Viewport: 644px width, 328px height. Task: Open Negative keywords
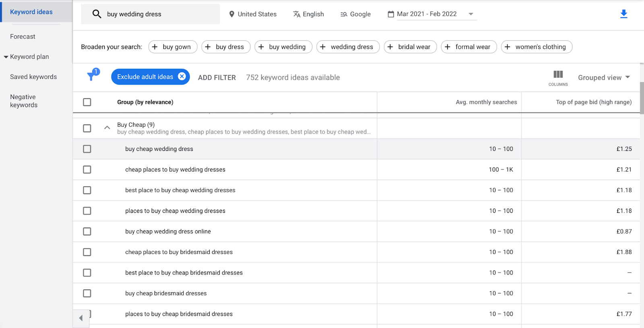[x=24, y=101]
